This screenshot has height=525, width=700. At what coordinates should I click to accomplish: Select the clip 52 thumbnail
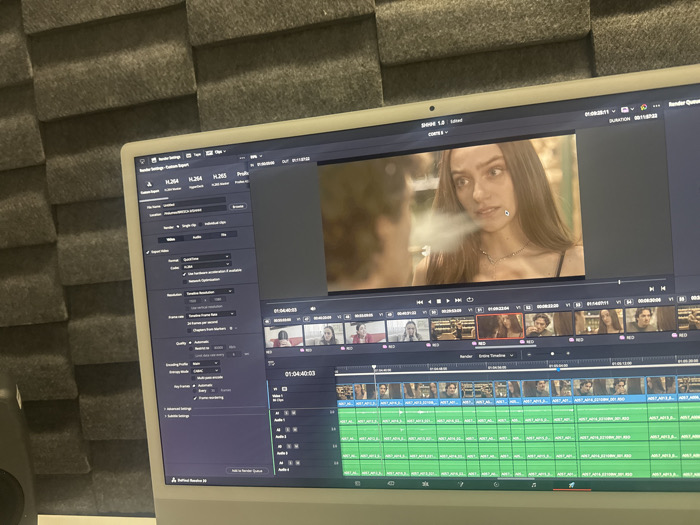pos(549,324)
